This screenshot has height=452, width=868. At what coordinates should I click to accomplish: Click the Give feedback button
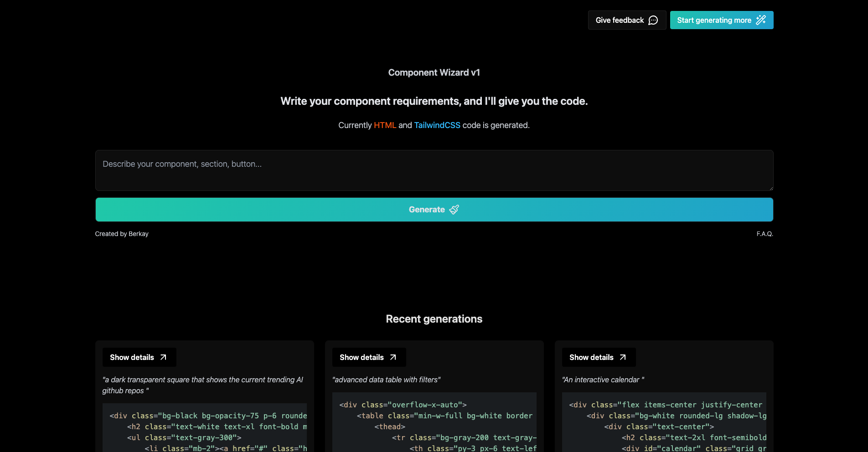point(627,20)
